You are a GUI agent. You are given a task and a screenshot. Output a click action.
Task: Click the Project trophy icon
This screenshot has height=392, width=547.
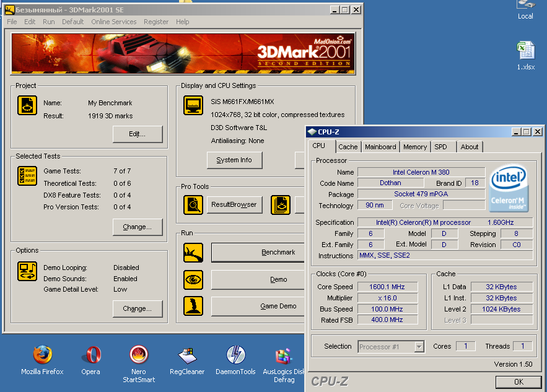[27, 105]
